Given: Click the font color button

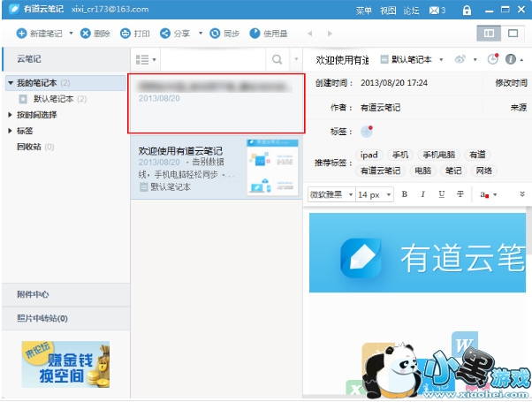Looking at the screenshot, I should [x=483, y=194].
